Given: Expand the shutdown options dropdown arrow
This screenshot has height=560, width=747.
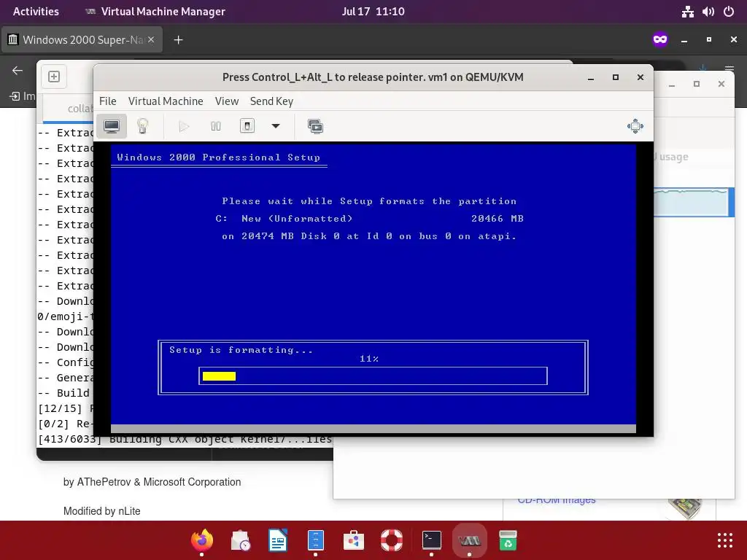Looking at the screenshot, I should click(x=275, y=126).
